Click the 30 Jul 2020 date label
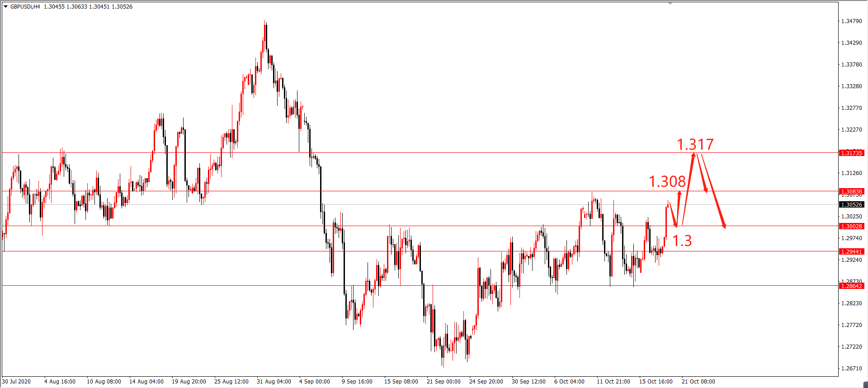The width and height of the screenshot is (868, 388). click(x=16, y=382)
